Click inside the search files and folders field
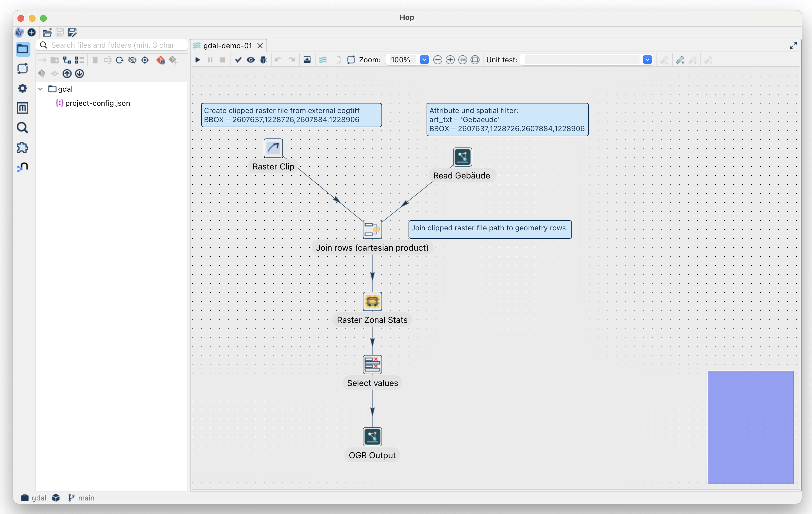The height and width of the screenshot is (514, 812). click(115, 45)
